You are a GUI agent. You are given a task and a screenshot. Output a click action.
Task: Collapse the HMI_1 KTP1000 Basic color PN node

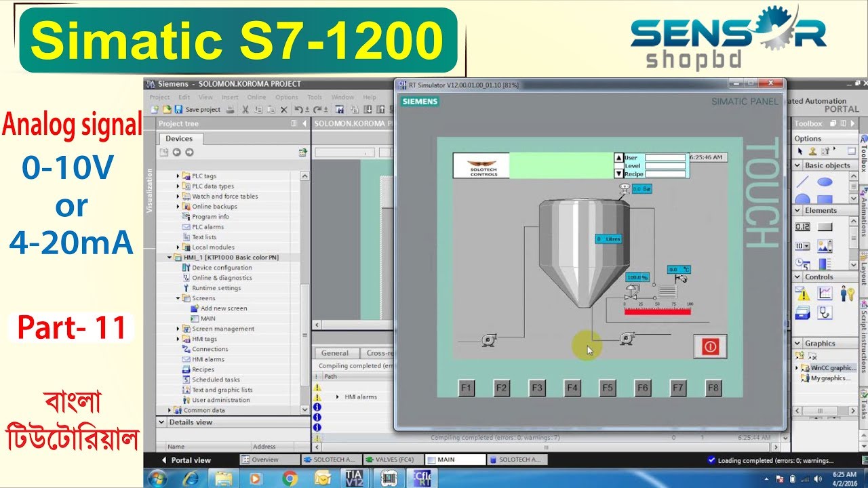[170, 258]
